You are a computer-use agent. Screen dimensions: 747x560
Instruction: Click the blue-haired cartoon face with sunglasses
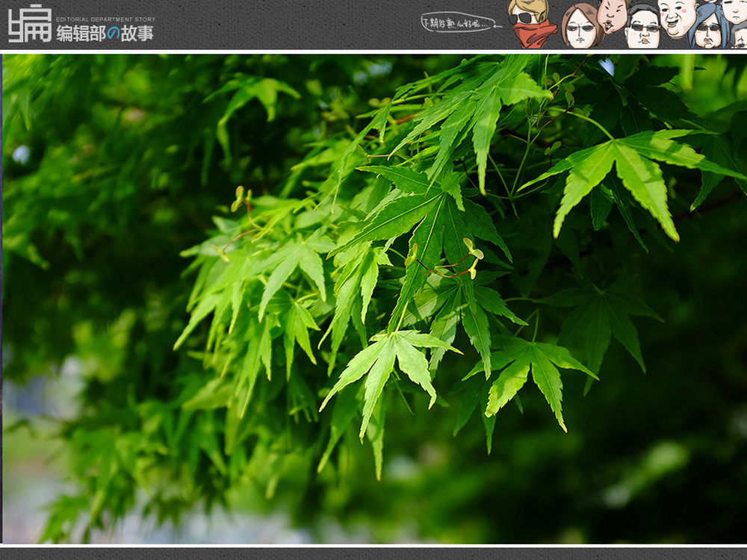[x=708, y=27]
